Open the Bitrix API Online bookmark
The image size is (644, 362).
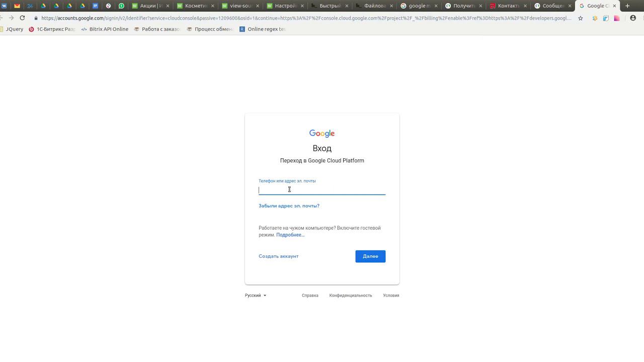pos(105,29)
